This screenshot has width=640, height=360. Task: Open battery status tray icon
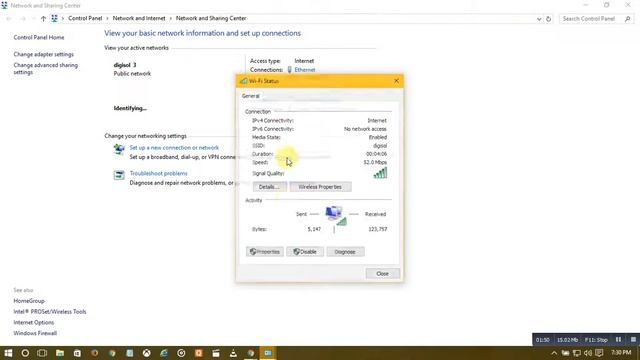(x=565, y=353)
